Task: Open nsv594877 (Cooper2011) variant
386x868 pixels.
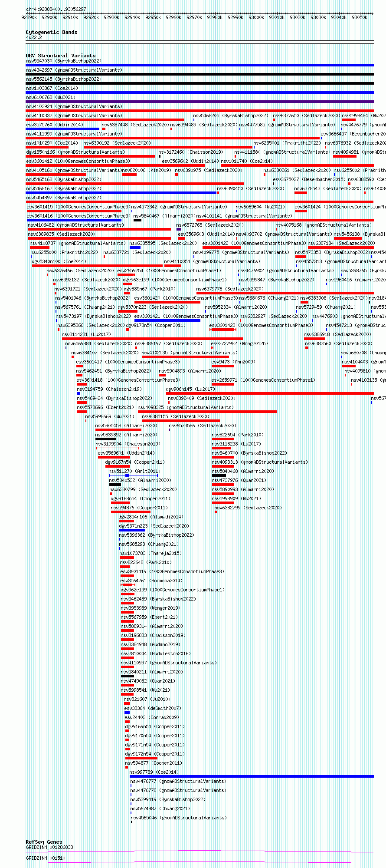Action: (154, 763)
